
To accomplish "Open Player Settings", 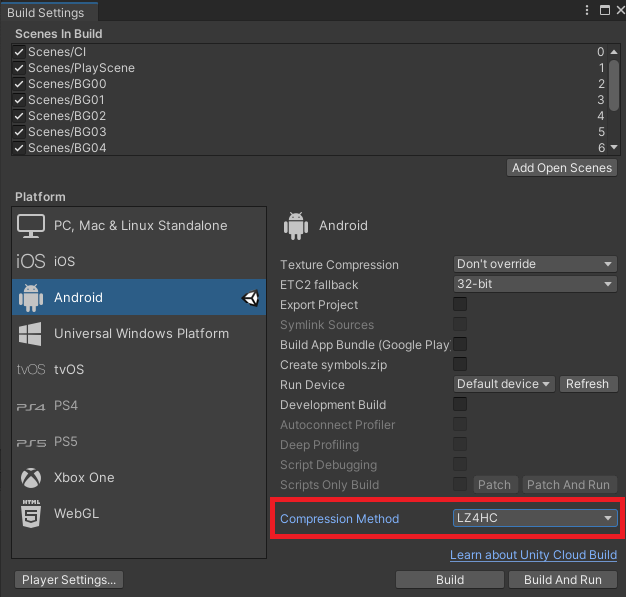I will point(69,580).
